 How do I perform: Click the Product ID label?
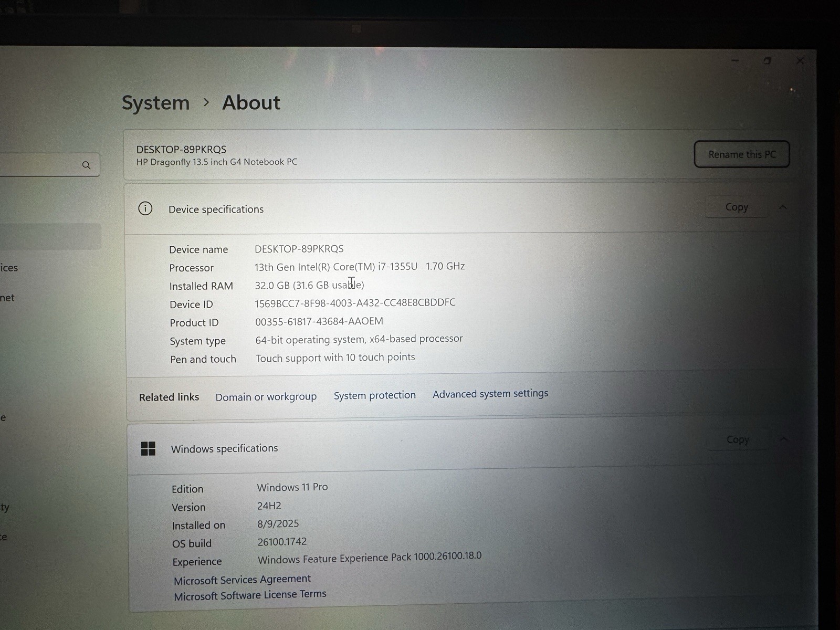[194, 323]
